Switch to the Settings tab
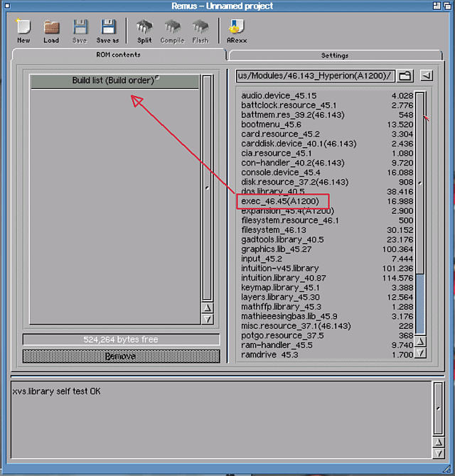Screen dimensions: 455x476 click(334, 55)
